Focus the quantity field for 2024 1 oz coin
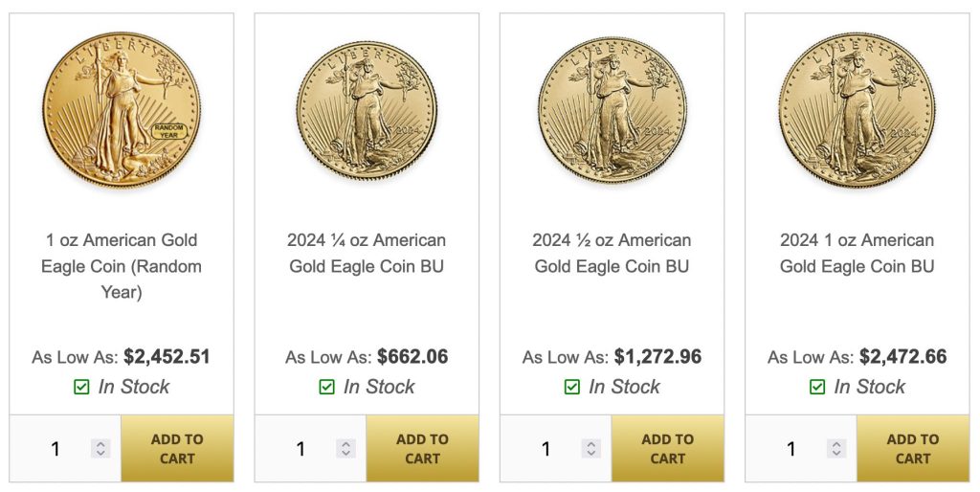Image resolution: width=980 pixels, height=492 pixels. pyautogui.click(x=791, y=449)
